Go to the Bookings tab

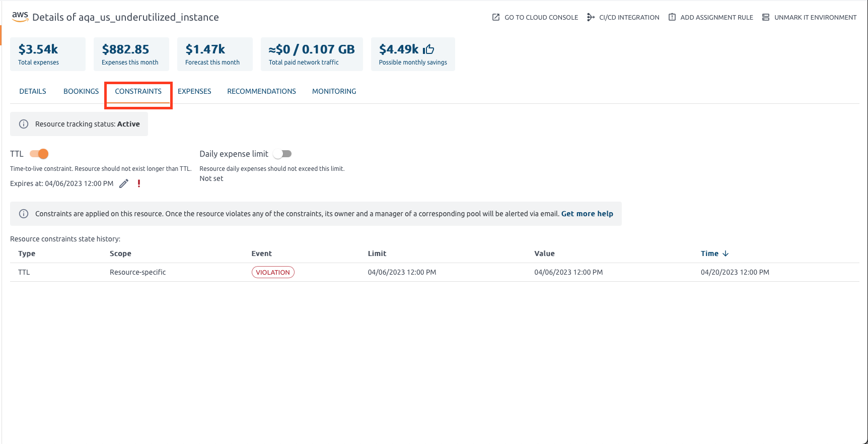click(81, 91)
